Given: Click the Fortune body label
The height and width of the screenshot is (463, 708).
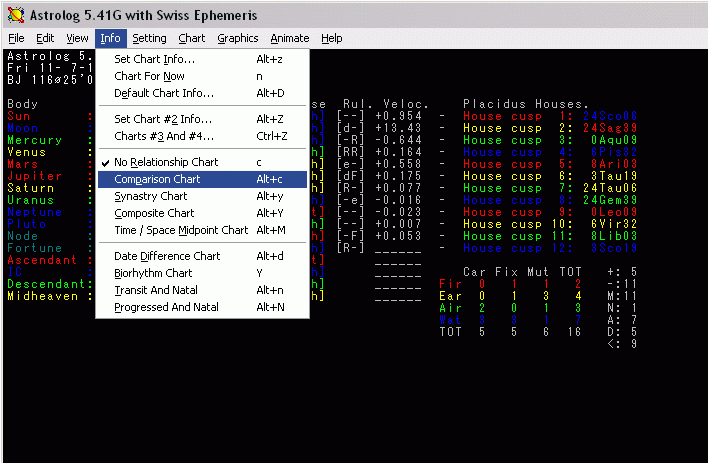Looking at the screenshot, I should pos(34,248).
